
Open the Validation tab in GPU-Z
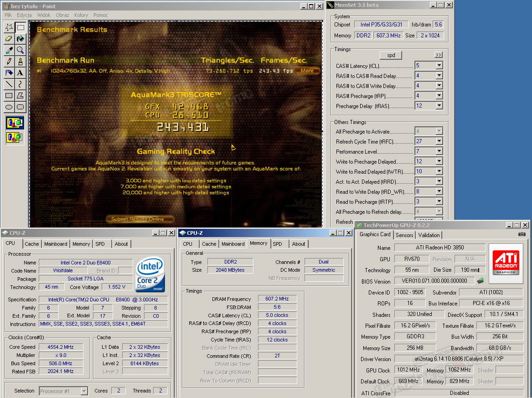pyautogui.click(x=429, y=235)
